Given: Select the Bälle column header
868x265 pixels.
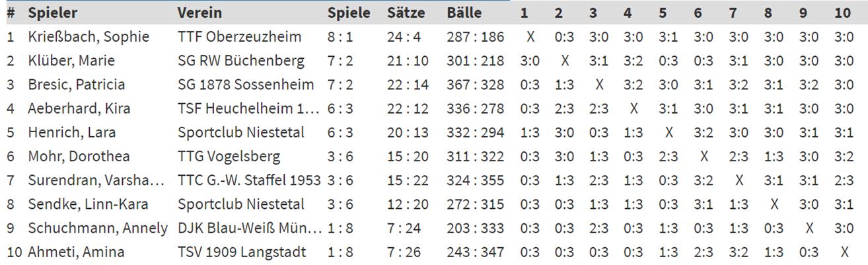Looking at the screenshot, I should point(464,13).
